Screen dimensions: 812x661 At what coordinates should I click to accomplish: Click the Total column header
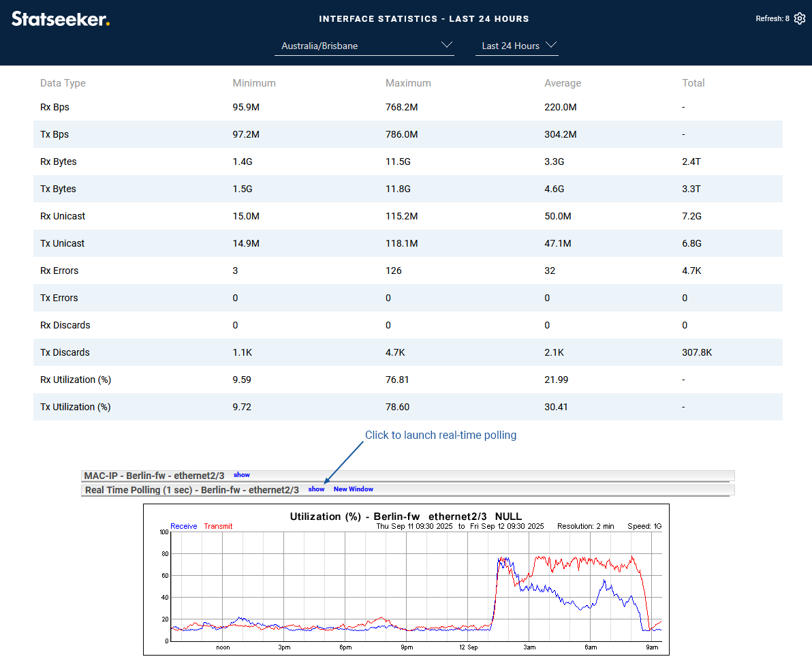[x=693, y=83]
